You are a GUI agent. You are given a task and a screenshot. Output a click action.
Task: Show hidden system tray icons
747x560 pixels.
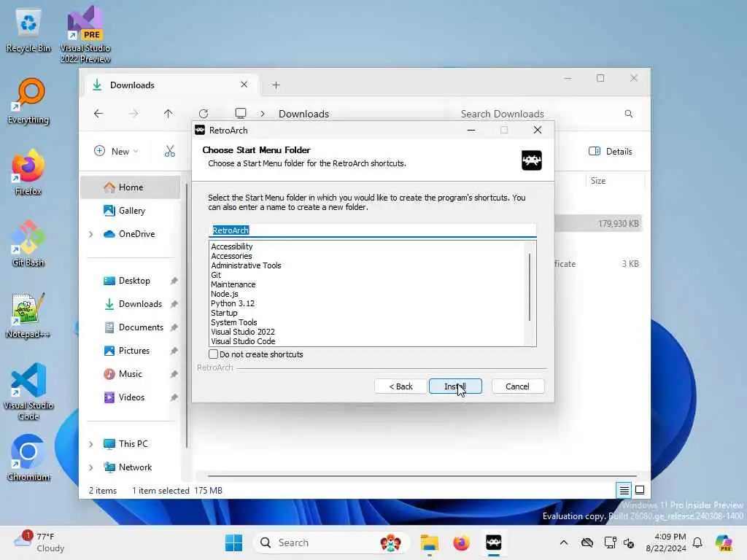[564, 542]
